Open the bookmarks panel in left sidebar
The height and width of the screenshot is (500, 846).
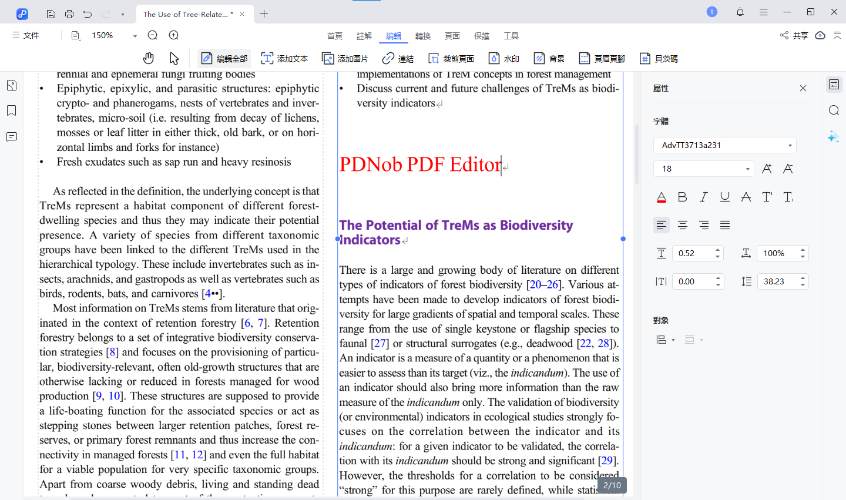point(12,111)
